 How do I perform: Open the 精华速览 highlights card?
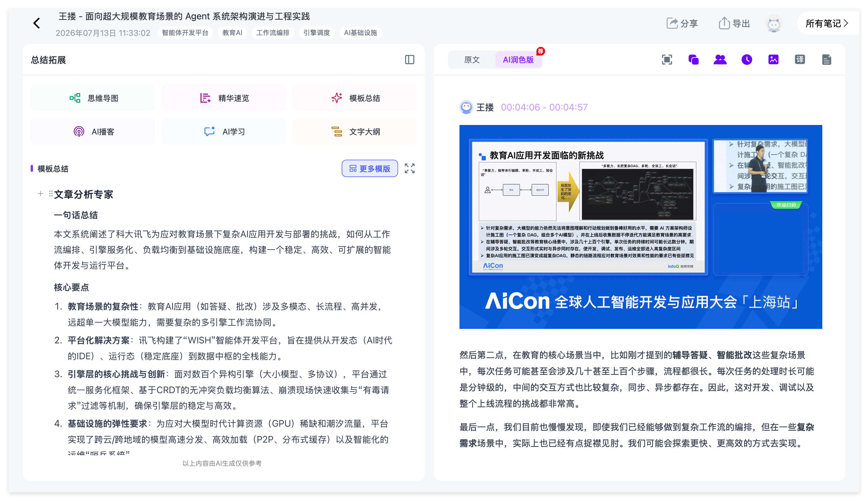224,98
